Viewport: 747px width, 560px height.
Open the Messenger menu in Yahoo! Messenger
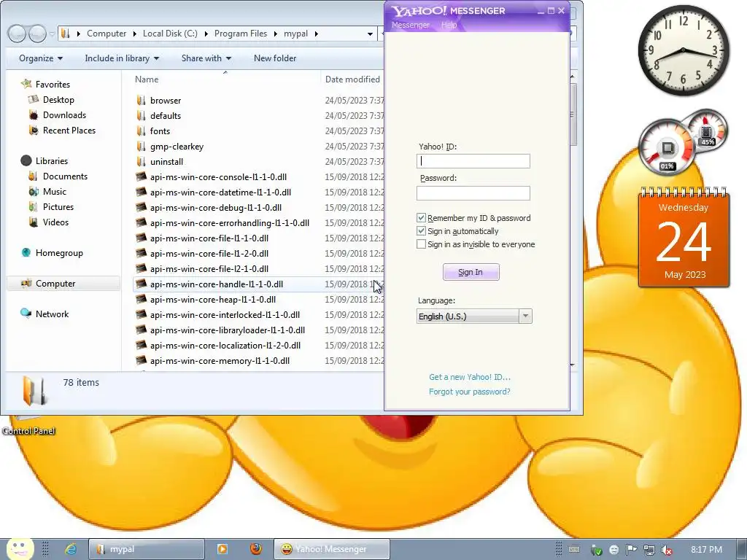(410, 26)
